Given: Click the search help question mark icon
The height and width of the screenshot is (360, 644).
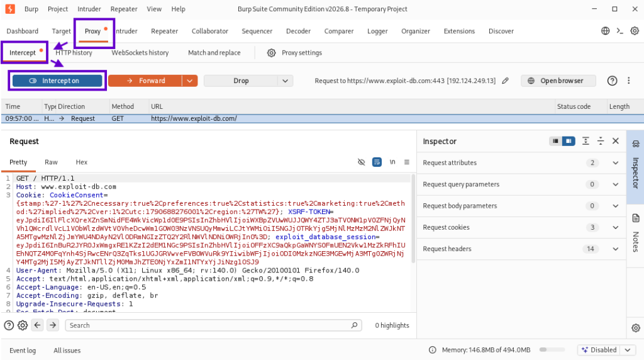Looking at the screenshot, I should (9, 325).
